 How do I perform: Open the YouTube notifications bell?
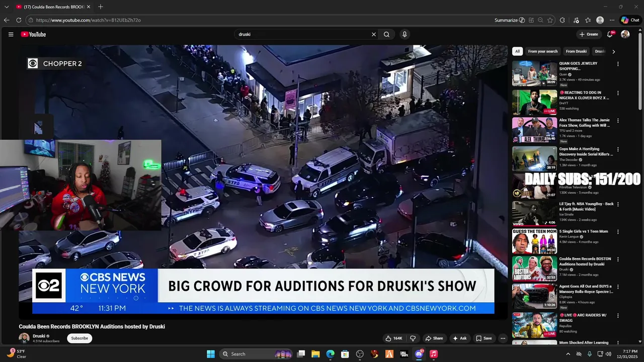[610, 34]
